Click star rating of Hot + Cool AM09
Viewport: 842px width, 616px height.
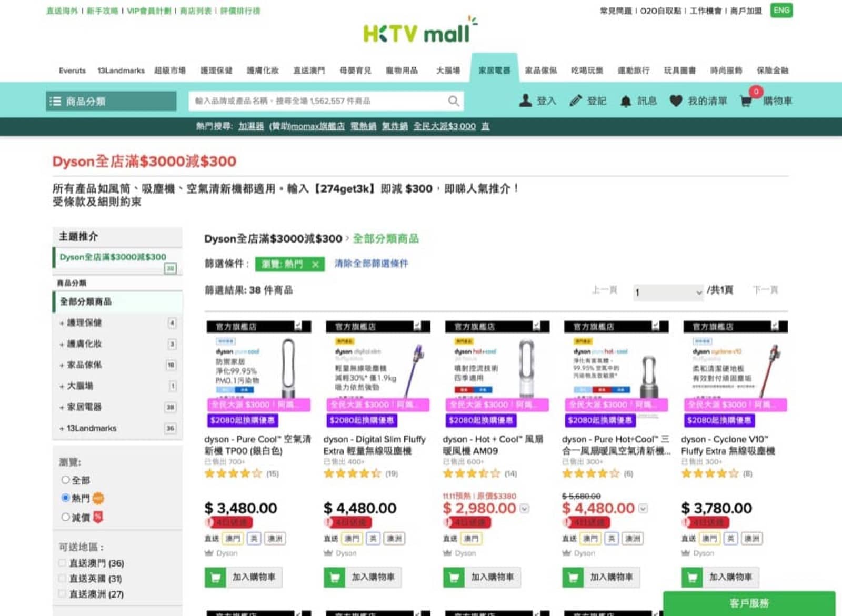(x=472, y=473)
